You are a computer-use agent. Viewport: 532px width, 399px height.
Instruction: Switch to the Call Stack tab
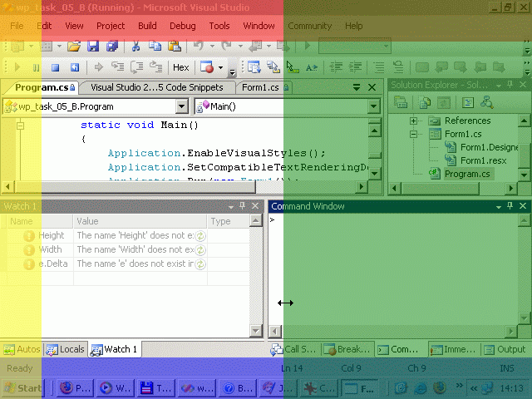click(x=294, y=349)
